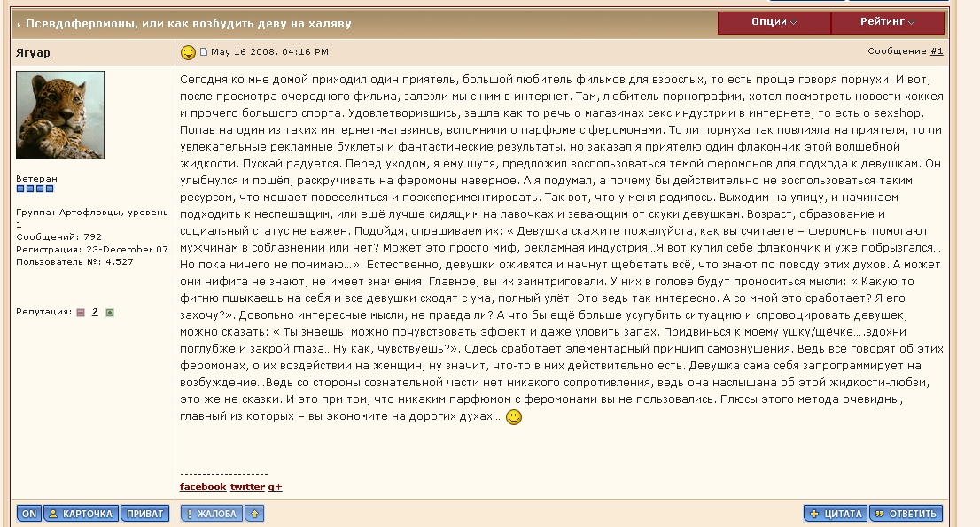Decrease reputation with the minus icon
Viewport: 980px width, 527px height.
pos(81,312)
